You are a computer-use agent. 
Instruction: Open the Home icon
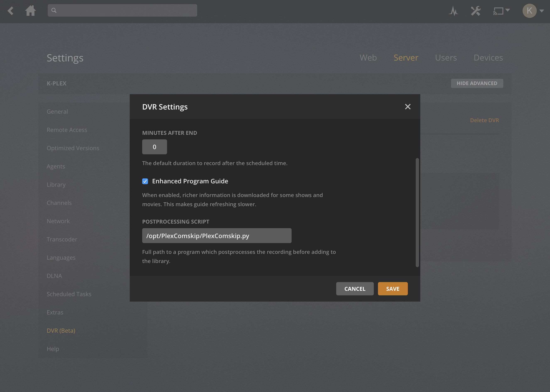pos(31,11)
